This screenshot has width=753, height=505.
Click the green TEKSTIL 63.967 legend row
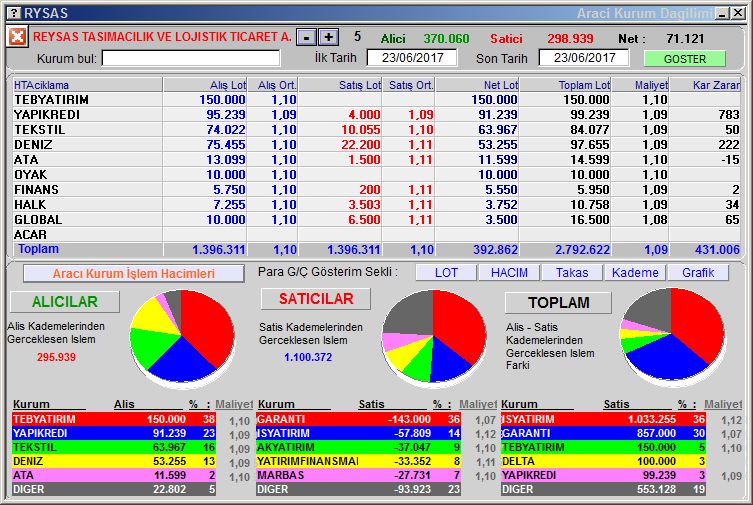[114, 447]
